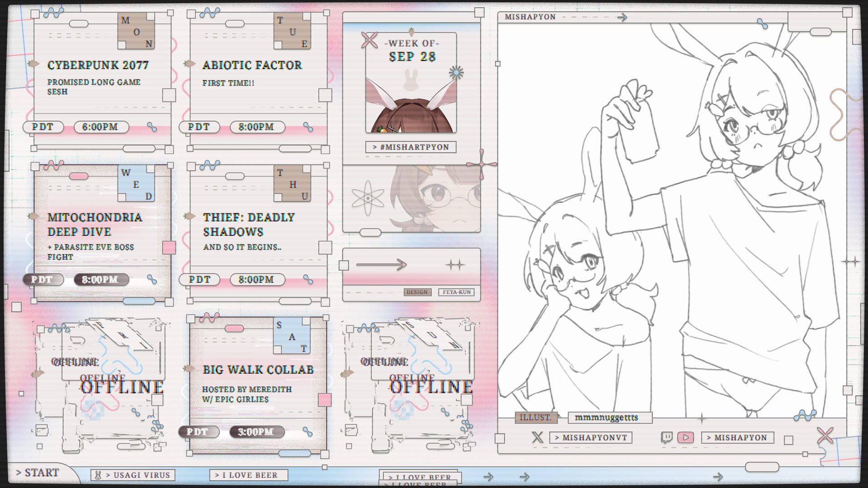Select the blue SAT day tag
The image size is (868, 488).
tap(292, 336)
